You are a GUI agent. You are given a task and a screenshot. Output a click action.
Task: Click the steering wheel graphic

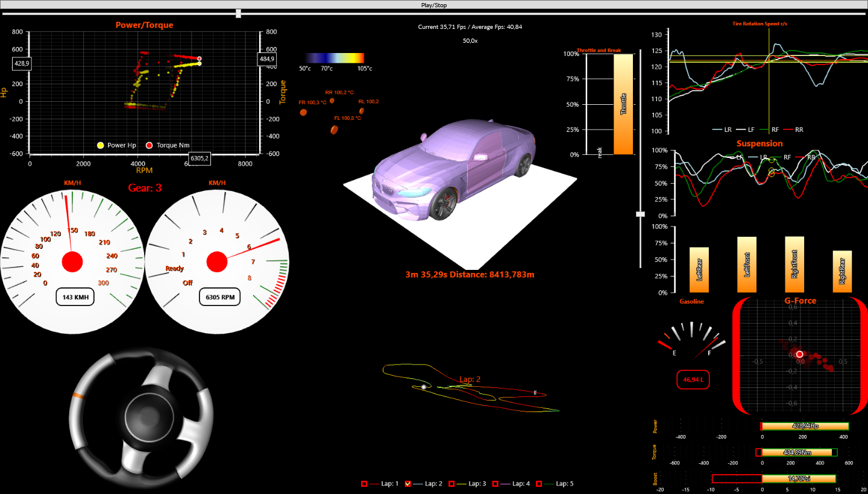click(x=142, y=417)
